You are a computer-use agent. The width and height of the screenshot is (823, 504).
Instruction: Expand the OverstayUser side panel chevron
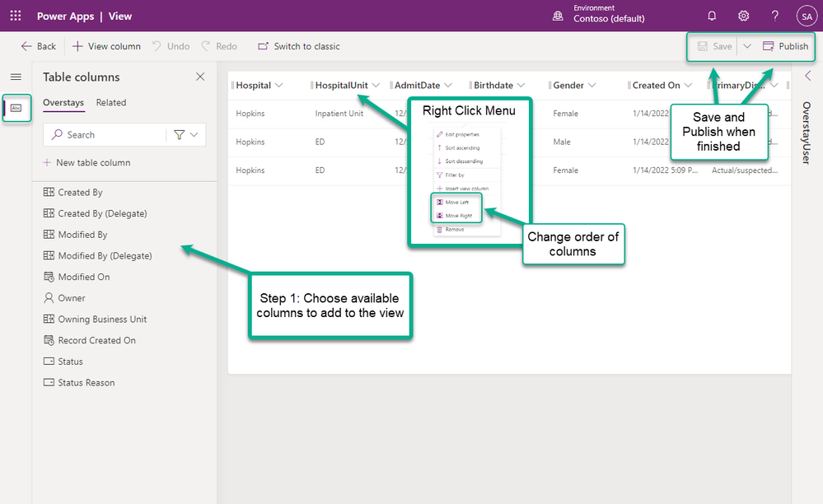tap(808, 76)
